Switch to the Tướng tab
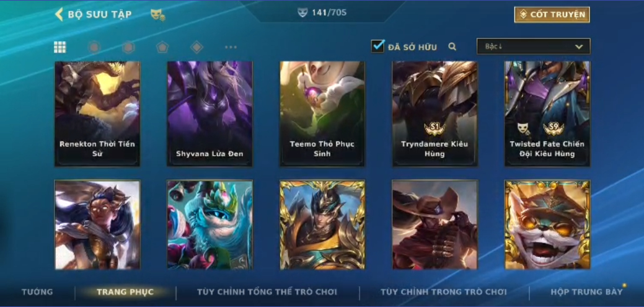644x307 pixels. (37, 292)
